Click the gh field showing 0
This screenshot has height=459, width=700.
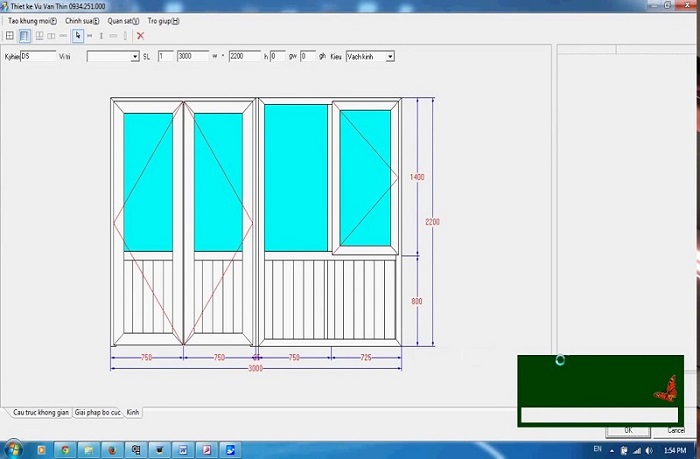pos(308,56)
